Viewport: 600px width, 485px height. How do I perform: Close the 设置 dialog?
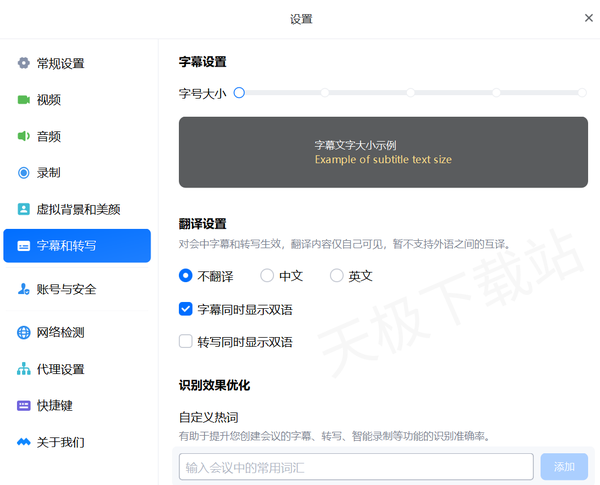click(x=589, y=18)
